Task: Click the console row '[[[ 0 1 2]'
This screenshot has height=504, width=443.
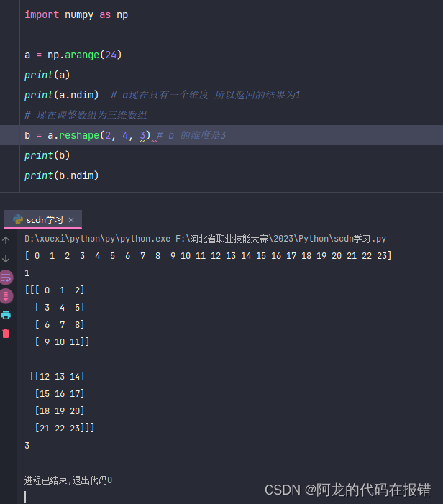Action: [55, 290]
